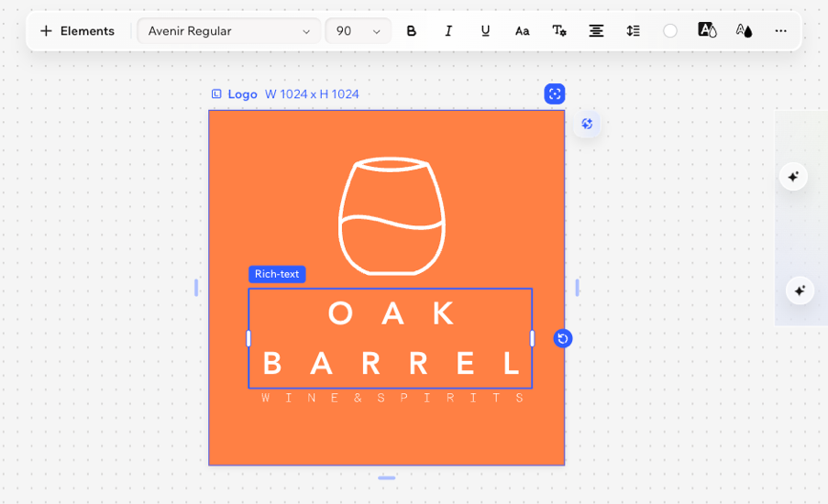Open the Elements add menu
Screen dimensions: 828x504
pyautogui.click(x=77, y=31)
